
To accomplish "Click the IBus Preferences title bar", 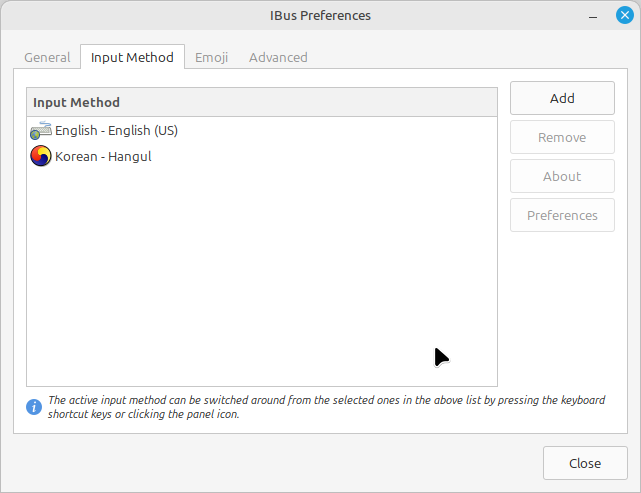I will click(x=320, y=16).
